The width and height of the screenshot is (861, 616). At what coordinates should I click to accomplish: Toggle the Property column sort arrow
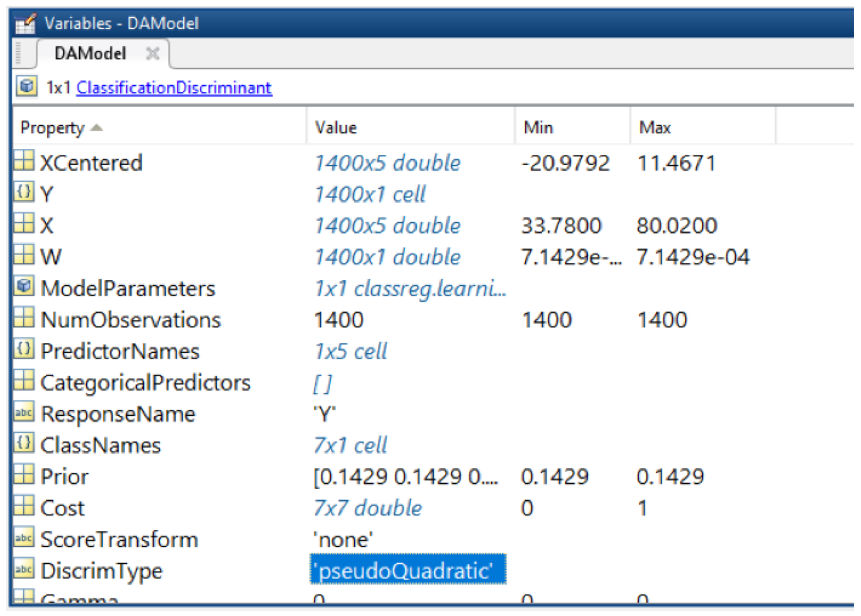click(x=97, y=128)
